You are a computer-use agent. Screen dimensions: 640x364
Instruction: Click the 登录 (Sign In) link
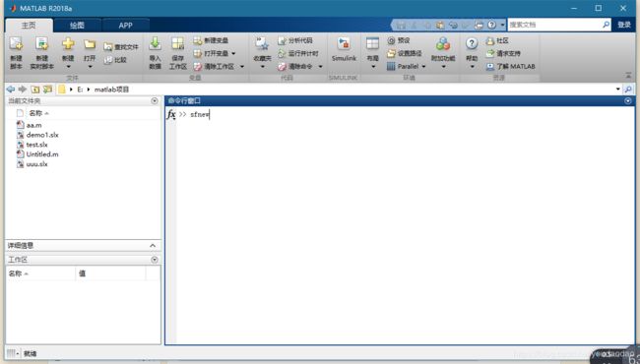point(624,25)
